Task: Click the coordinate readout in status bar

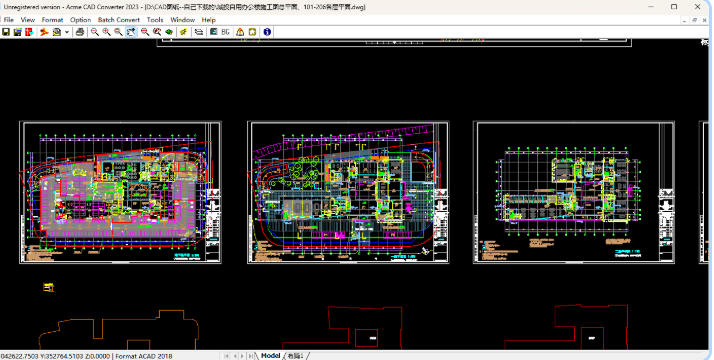Action: (x=55, y=356)
